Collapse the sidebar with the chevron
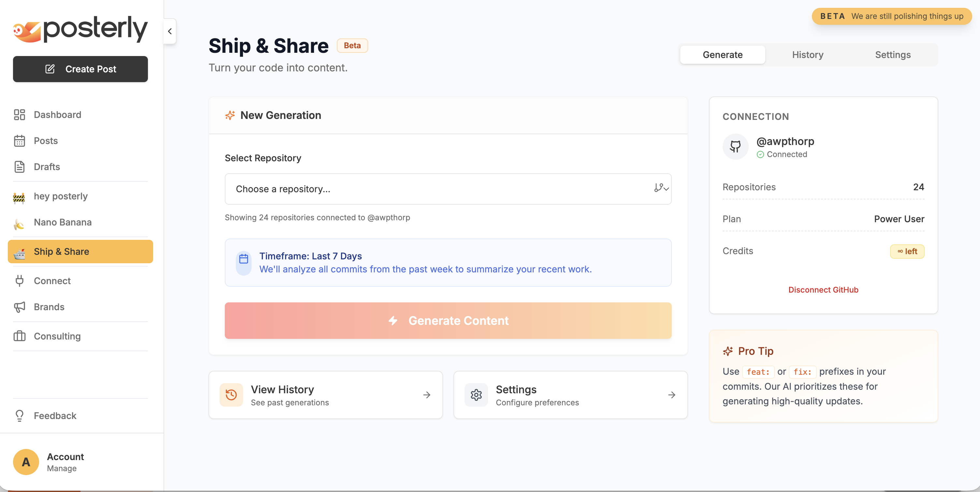 (x=170, y=31)
